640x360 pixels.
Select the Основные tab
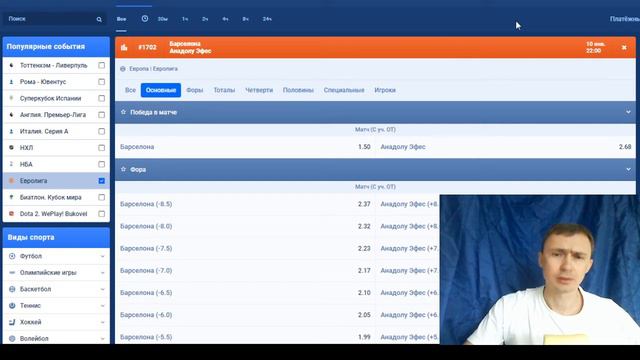(x=161, y=90)
